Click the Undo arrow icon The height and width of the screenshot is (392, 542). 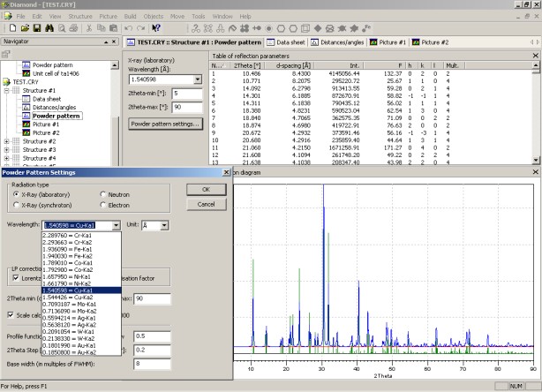pyautogui.click(x=130, y=28)
